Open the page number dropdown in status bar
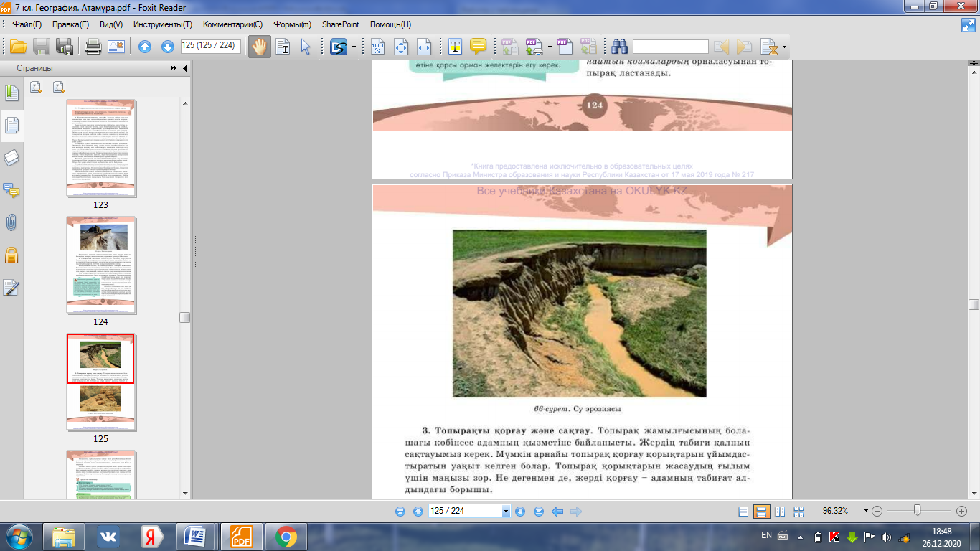 pyautogui.click(x=506, y=512)
